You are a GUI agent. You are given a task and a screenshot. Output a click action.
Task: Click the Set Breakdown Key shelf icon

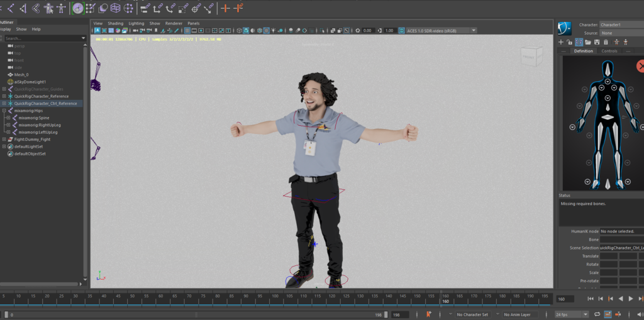[x=238, y=8]
